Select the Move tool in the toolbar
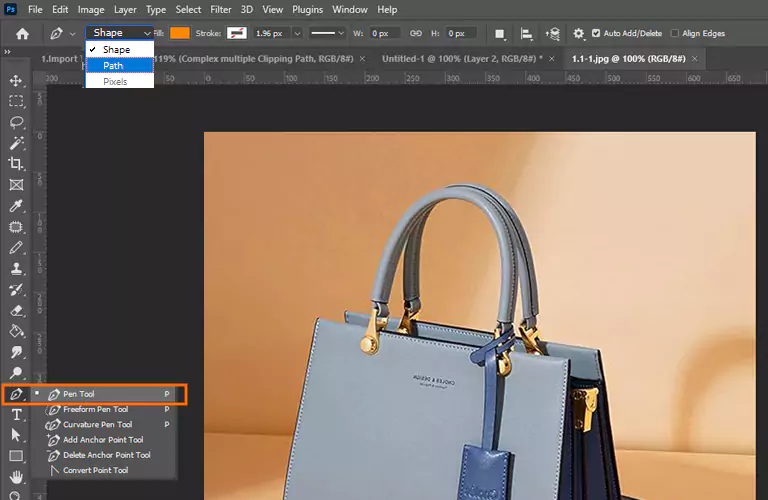The width and height of the screenshot is (768, 500). click(16, 80)
